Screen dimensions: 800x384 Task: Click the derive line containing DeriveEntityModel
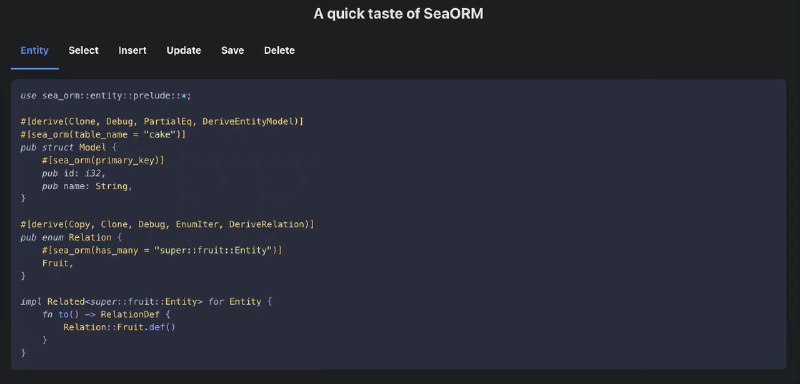coord(162,122)
